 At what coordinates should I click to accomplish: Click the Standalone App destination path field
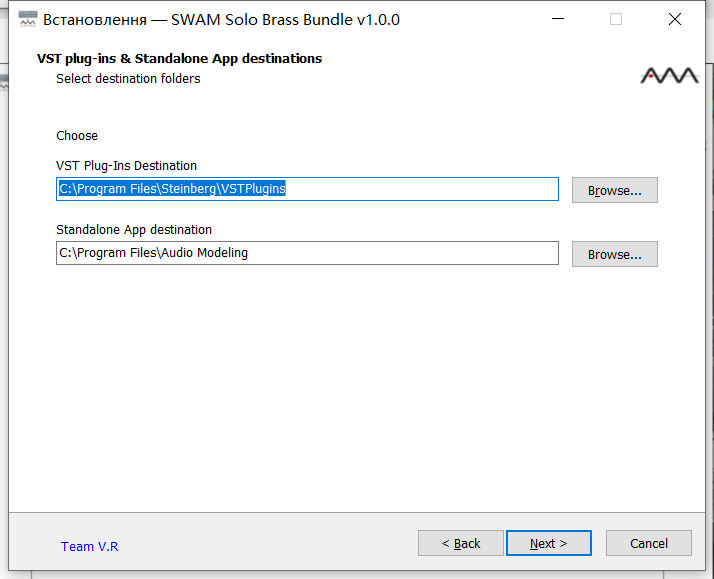click(307, 253)
